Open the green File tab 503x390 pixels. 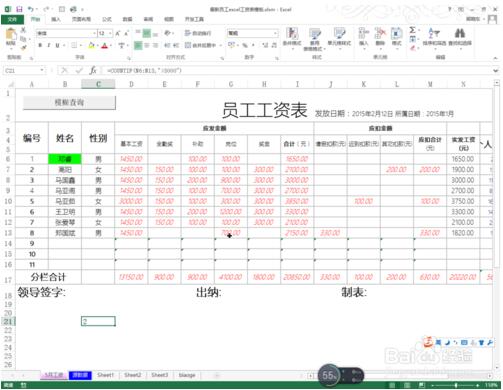point(12,19)
